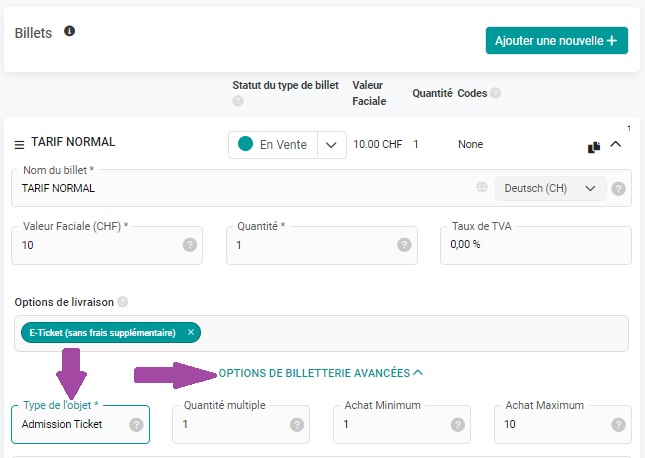The image size is (645, 458).
Task: Click the drag handle icon beside TARIF NORMAL
Action: click(x=19, y=145)
